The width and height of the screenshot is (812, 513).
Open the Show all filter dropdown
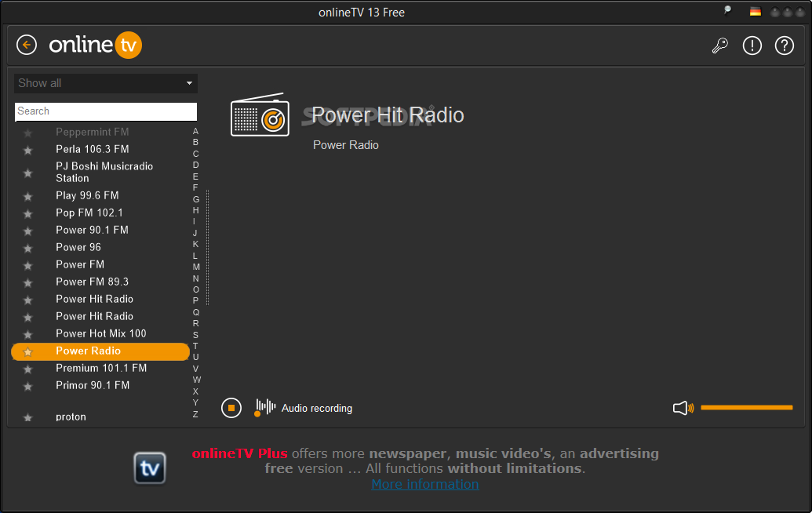click(106, 83)
